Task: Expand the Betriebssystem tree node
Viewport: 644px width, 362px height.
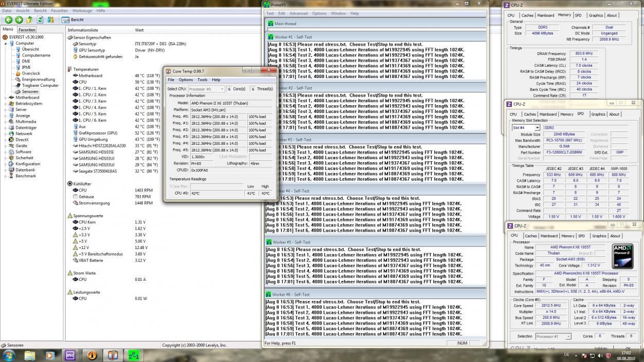Action: point(6,103)
